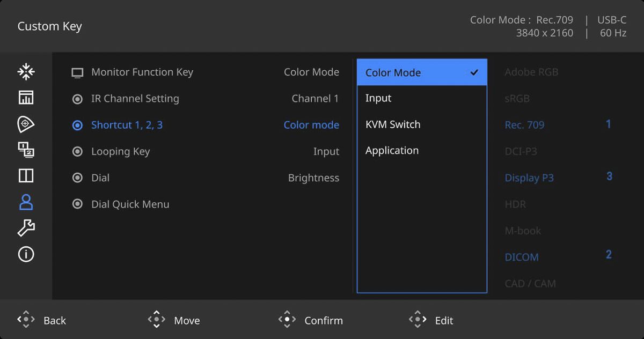The image size is (644, 339).
Task: Select the IR Channel Setting radio option
Action: coord(77,99)
